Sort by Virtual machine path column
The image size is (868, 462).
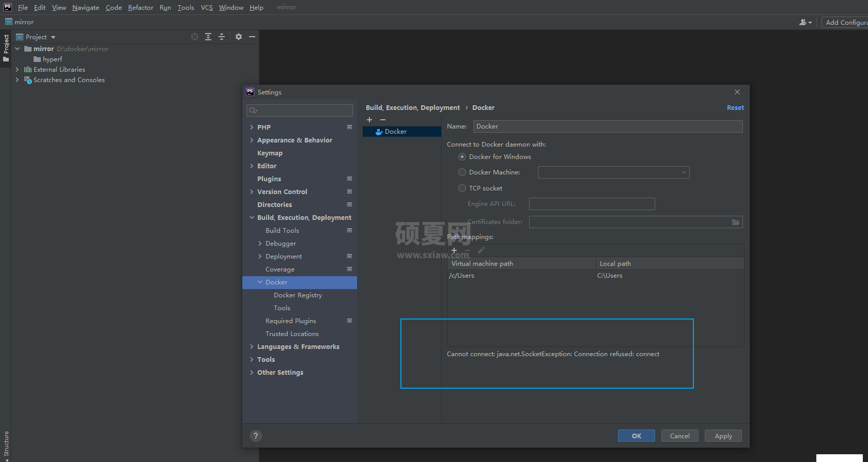click(x=521, y=263)
